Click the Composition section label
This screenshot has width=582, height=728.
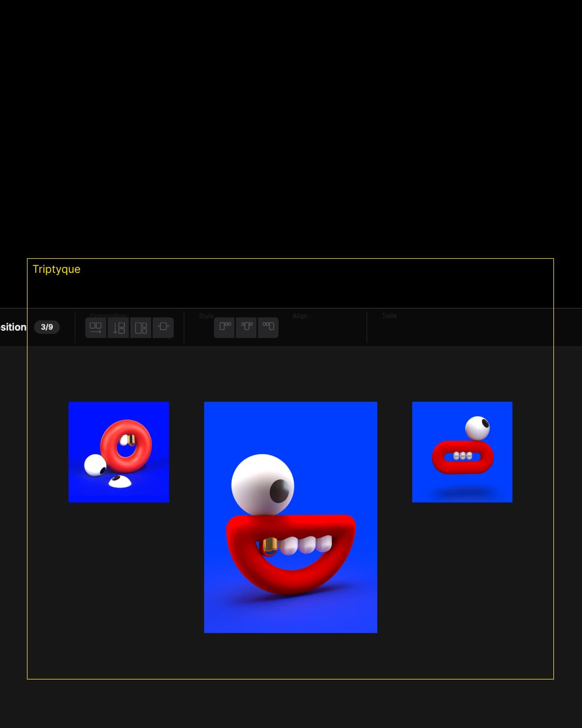[x=108, y=315]
